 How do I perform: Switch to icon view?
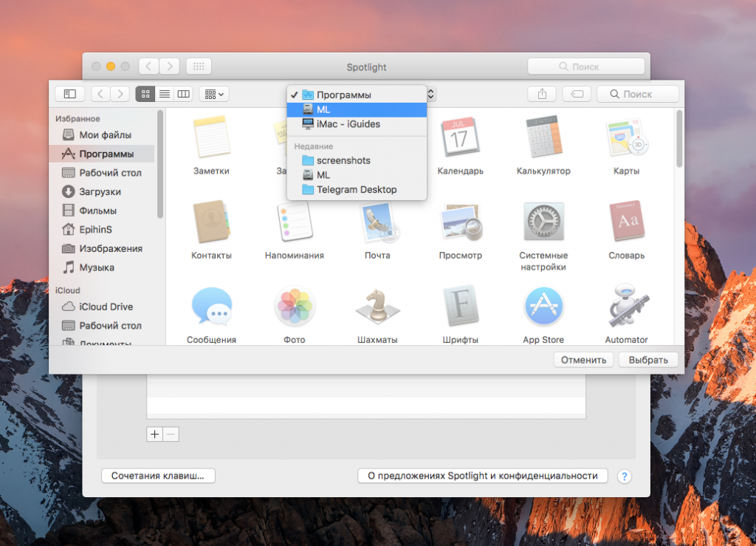[x=145, y=94]
